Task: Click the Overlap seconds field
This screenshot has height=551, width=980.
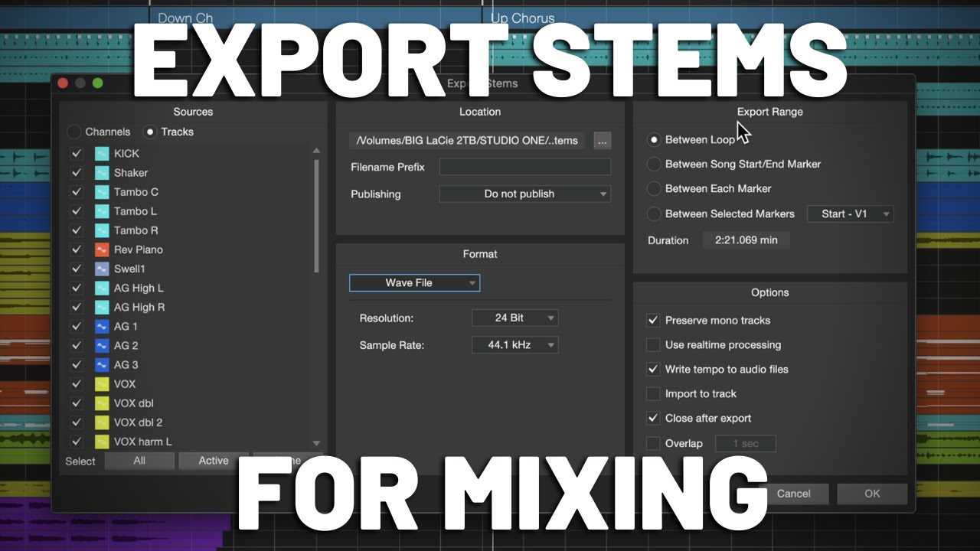Action: [x=745, y=444]
